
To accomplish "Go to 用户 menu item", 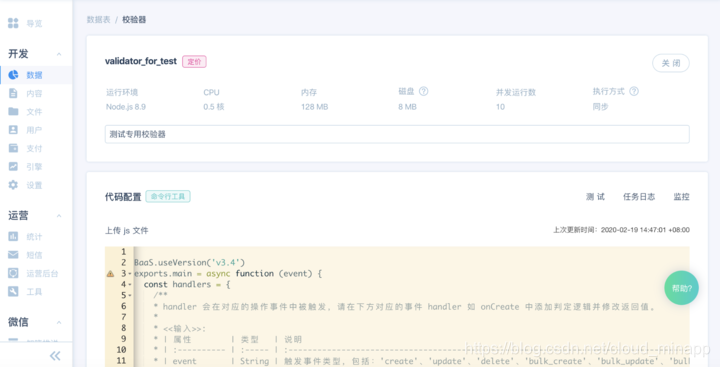I will tap(34, 130).
